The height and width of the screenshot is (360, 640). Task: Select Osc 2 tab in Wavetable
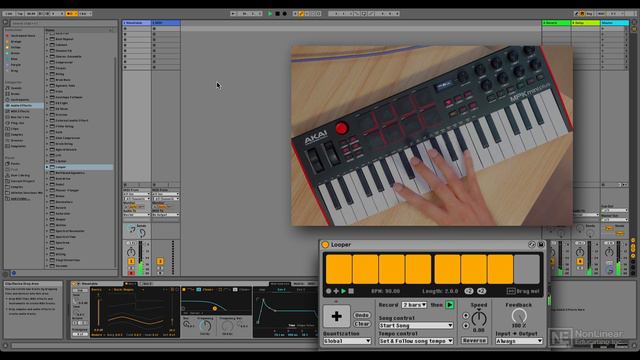[147, 284]
